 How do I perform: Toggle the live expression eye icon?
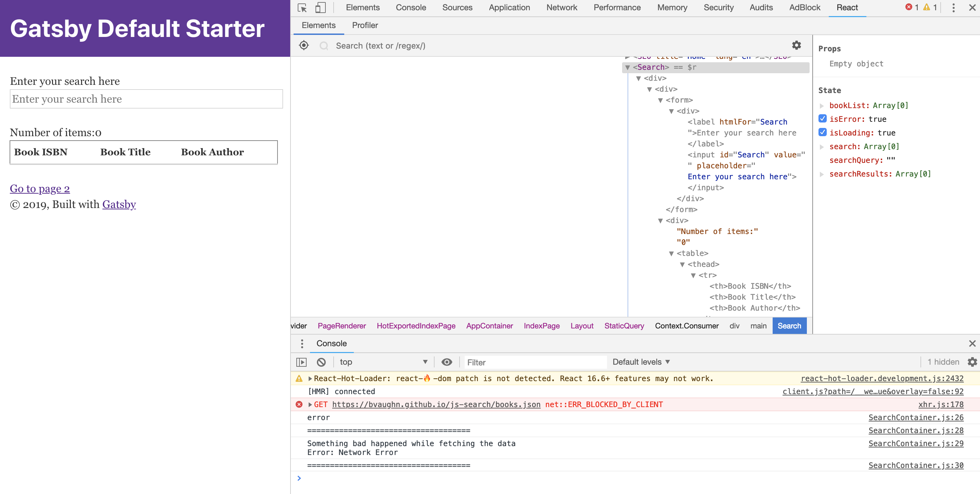click(447, 362)
